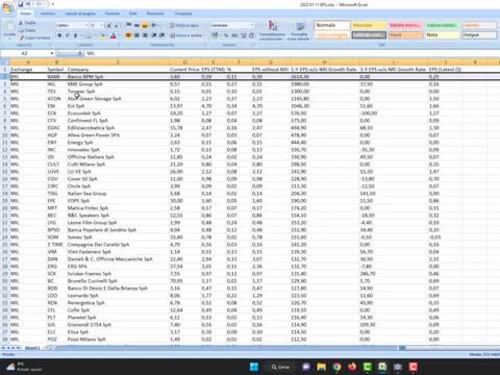This screenshot has height=375, width=500.
Task: Click the decrease font size small 'A' icon
Action: 116,25
